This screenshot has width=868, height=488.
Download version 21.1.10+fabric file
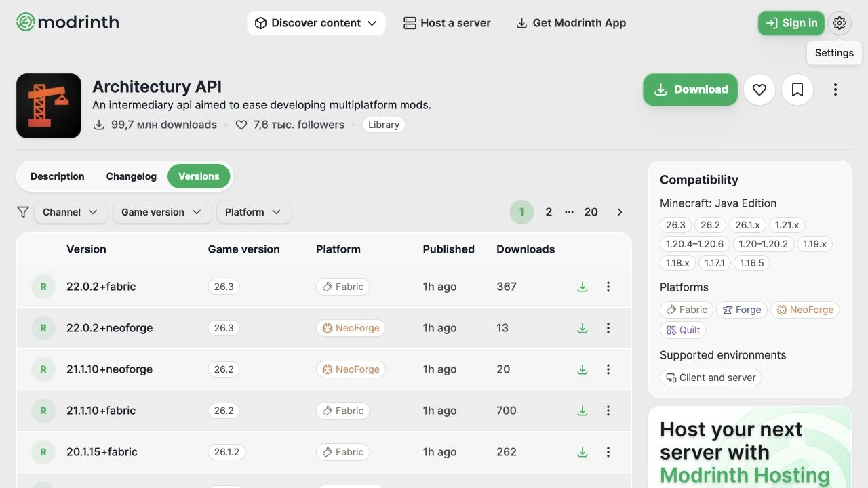pyautogui.click(x=583, y=411)
